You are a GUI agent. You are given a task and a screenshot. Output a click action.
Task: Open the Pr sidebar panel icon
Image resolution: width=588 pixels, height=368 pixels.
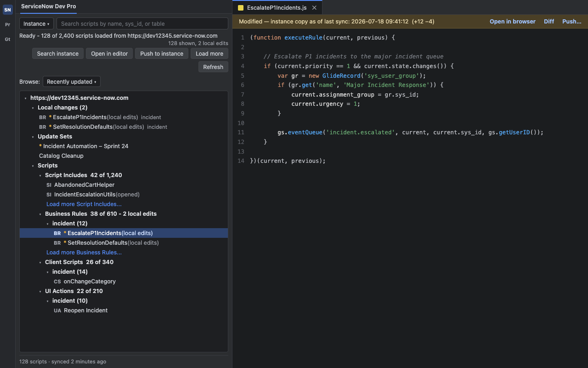point(7,24)
